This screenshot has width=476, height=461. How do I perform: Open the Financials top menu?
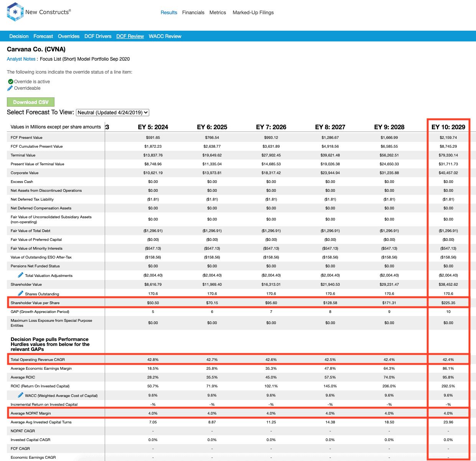pos(193,13)
